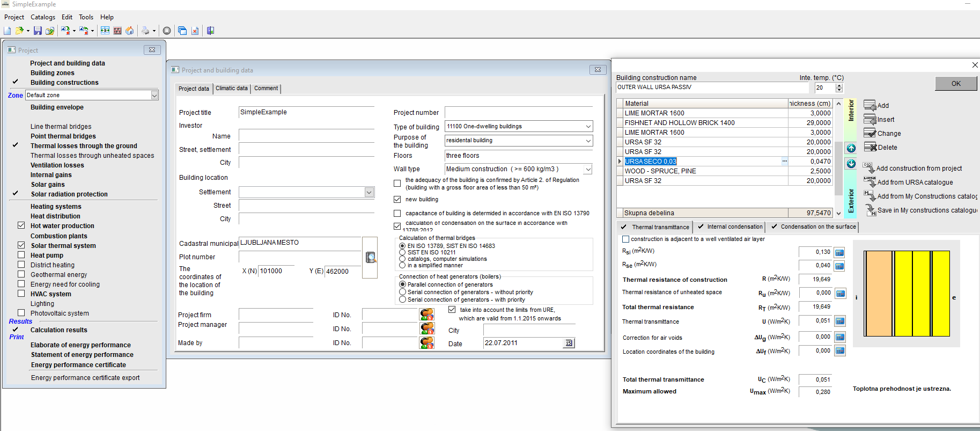Click the Delete layer button
Viewport: 980px width, 431px height.
(880, 147)
